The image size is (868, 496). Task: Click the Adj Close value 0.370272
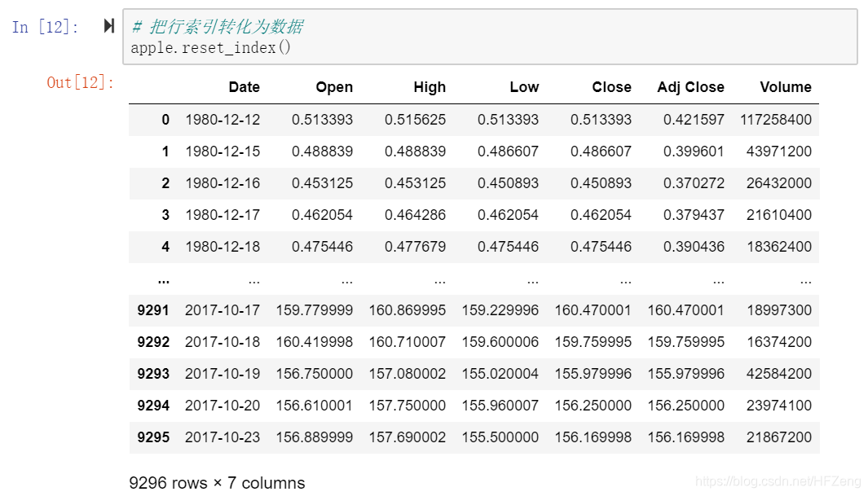pyautogui.click(x=694, y=183)
